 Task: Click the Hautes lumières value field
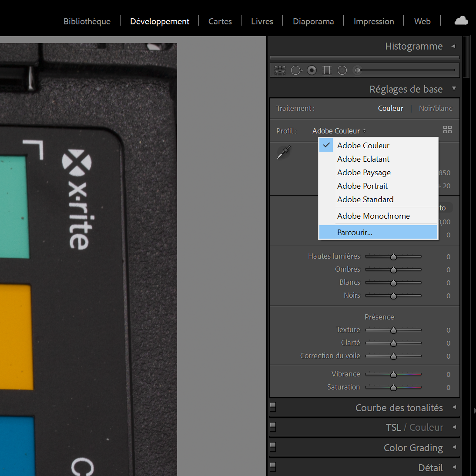(x=448, y=257)
